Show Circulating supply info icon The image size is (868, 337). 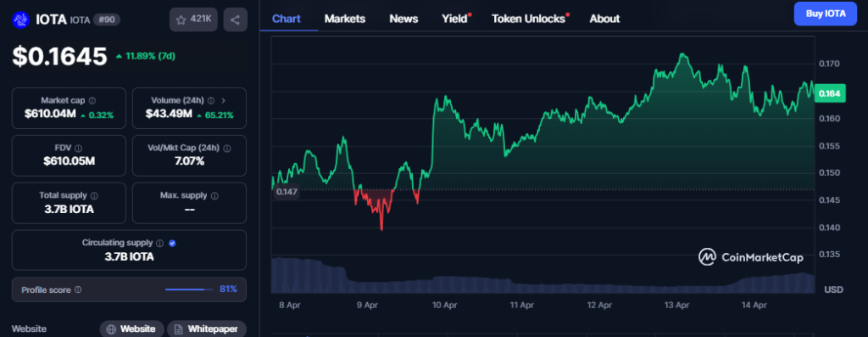pyautogui.click(x=160, y=243)
